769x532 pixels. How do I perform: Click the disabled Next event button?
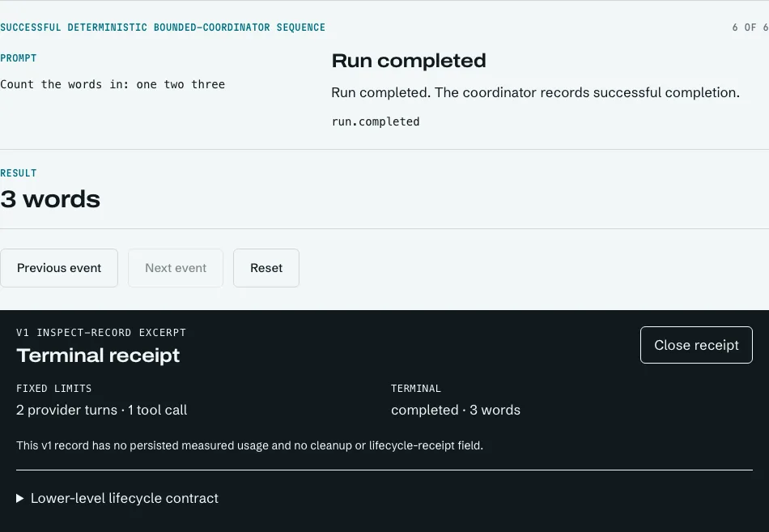[x=176, y=268]
